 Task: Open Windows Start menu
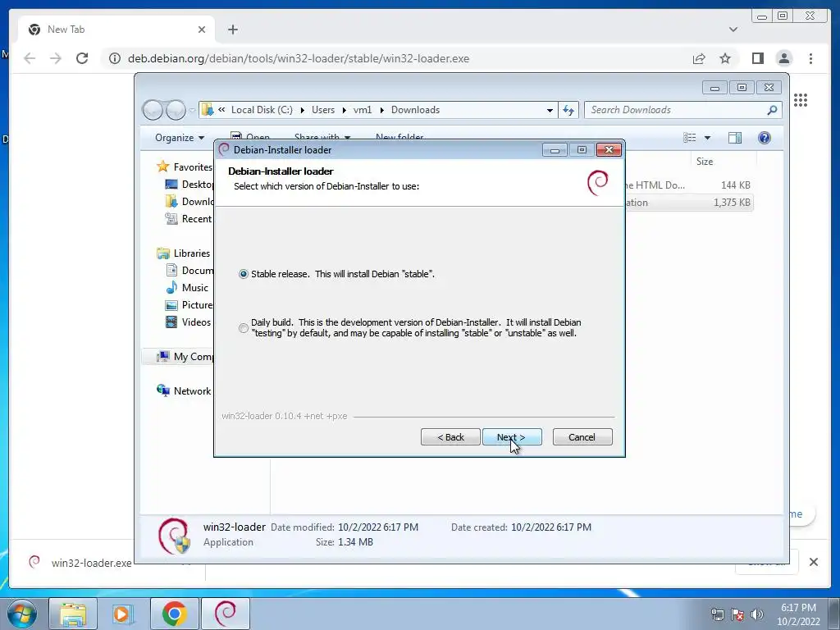click(x=22, y=614)
